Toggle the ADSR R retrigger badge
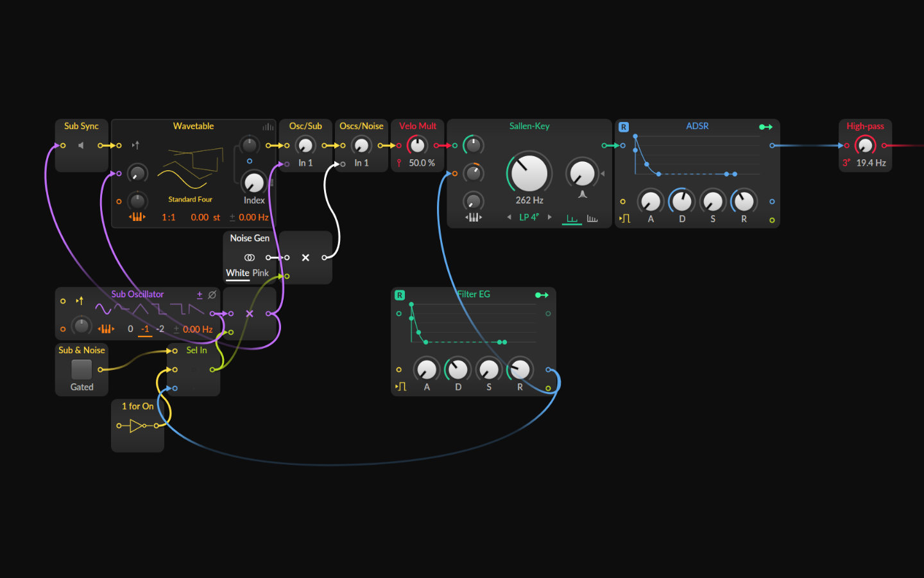Screen dimensions: 924x578 pyautogui.click(x=623, y=127)
